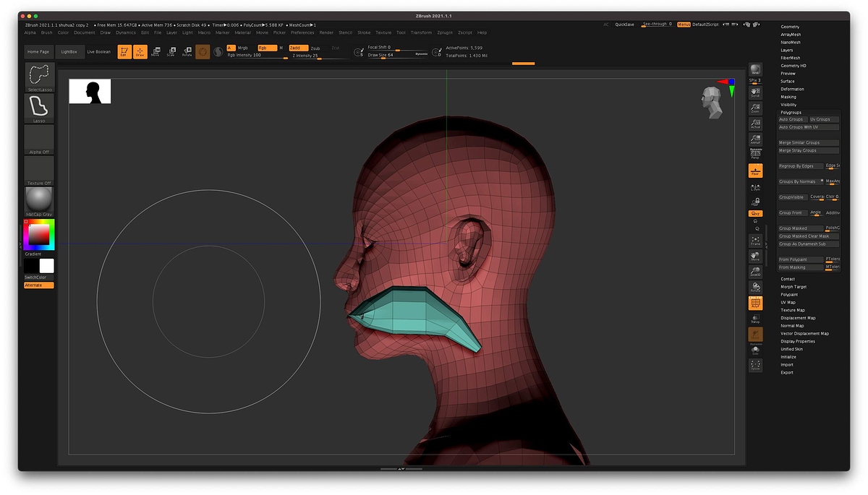The height and width of the screenshot is (495, 868).
Task: Expand the Visibility subpalette
Action: coord(788,105)
